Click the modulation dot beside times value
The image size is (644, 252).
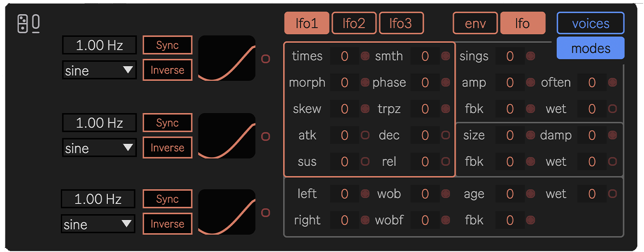tap(365, 56)
